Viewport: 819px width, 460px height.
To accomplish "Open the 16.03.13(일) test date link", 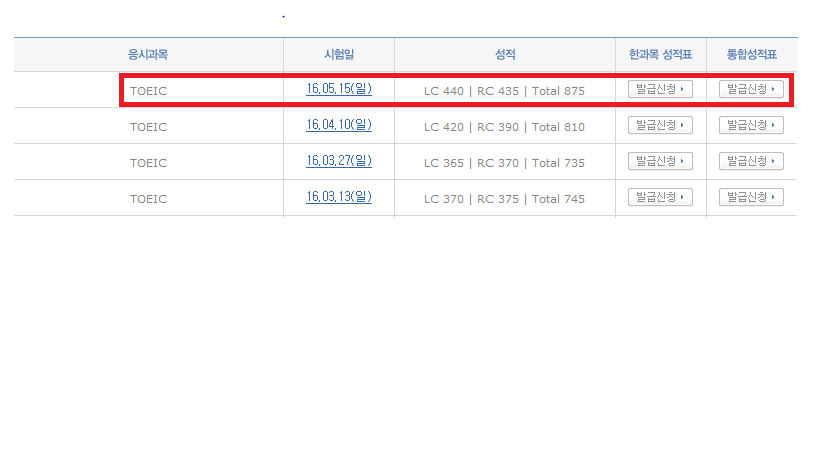I will click(339, 197).
